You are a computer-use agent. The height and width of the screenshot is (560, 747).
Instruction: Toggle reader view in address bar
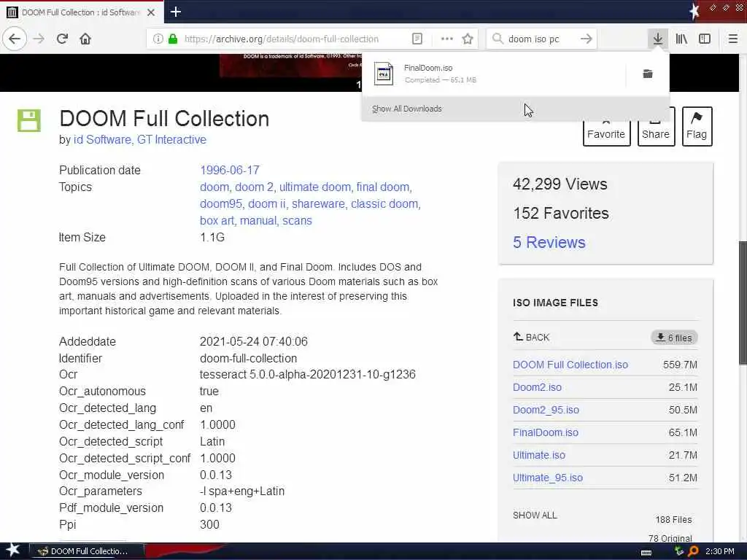click(417, 39)
